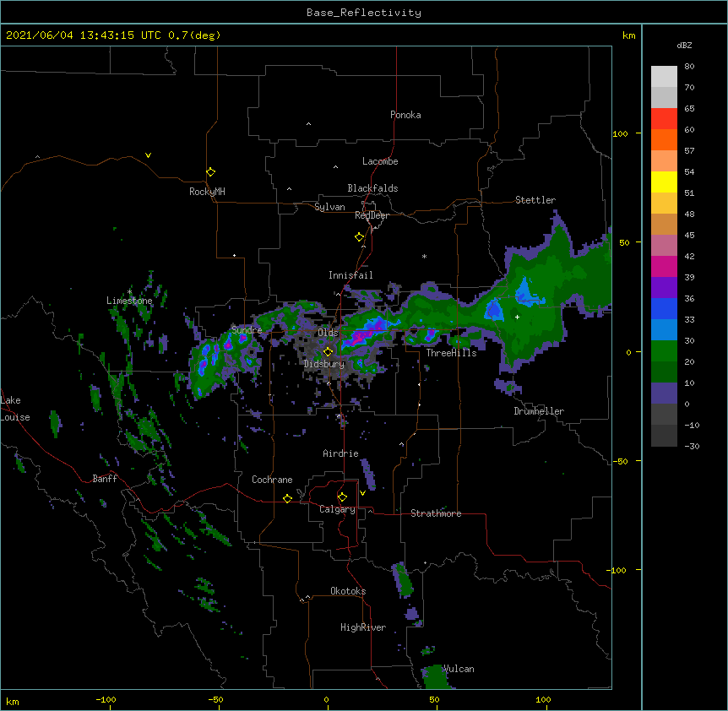Screen dimensions: 728x711
Task: Click the asterisk marker above Limestone
Action: (130, 291)
